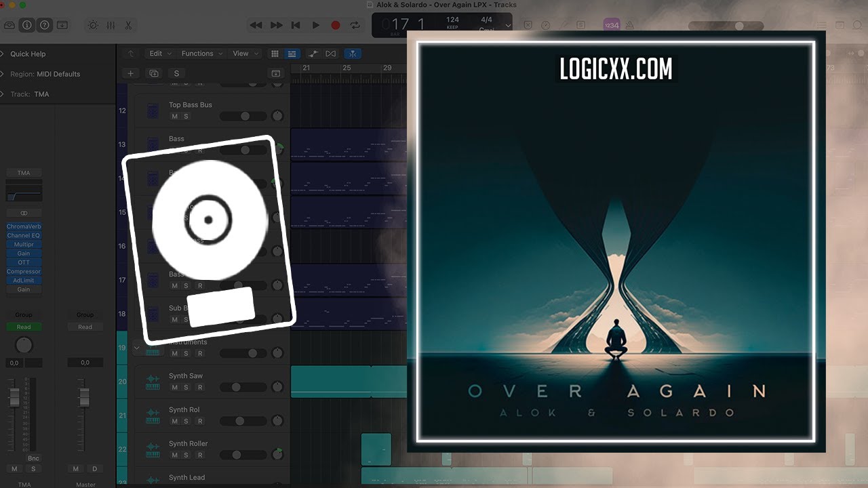Click the track header download-arrow icon
Viewport: 868px width, 488px height.
[276, 73]
